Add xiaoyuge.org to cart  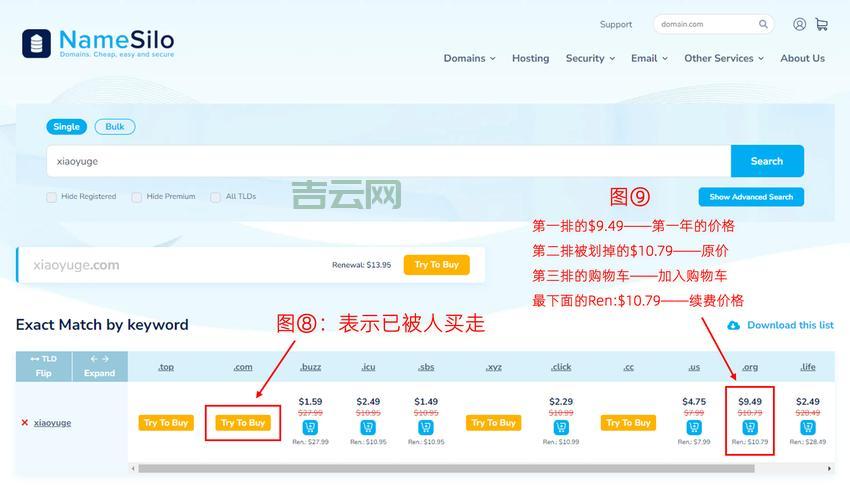pyautogui.click(x=750, y=427)
